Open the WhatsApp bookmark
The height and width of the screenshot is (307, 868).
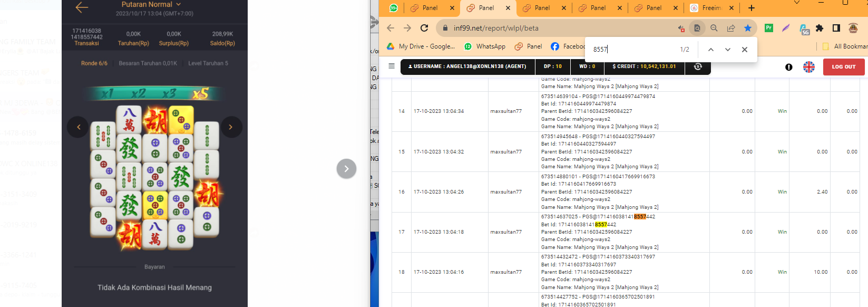pos(485,46)
